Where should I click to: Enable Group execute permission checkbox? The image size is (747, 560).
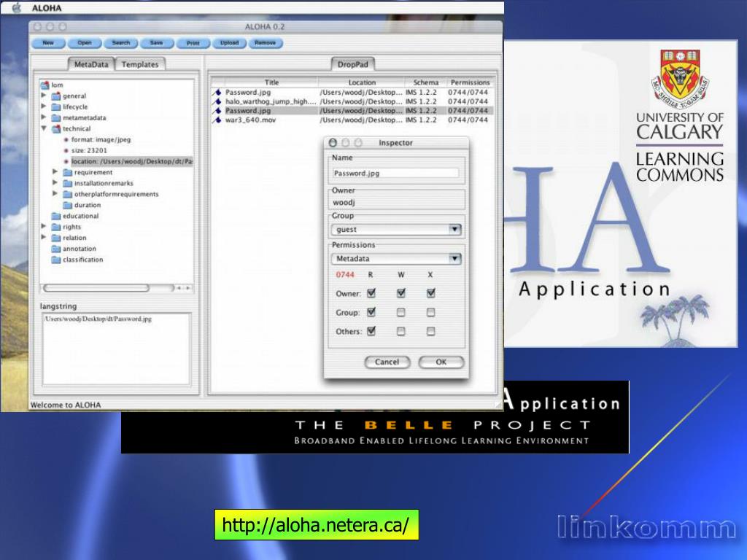point(430,312)
